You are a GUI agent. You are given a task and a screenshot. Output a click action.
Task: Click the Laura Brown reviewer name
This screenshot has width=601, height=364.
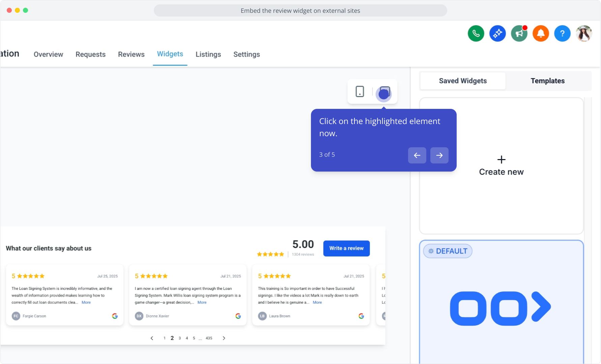[280, 316]
